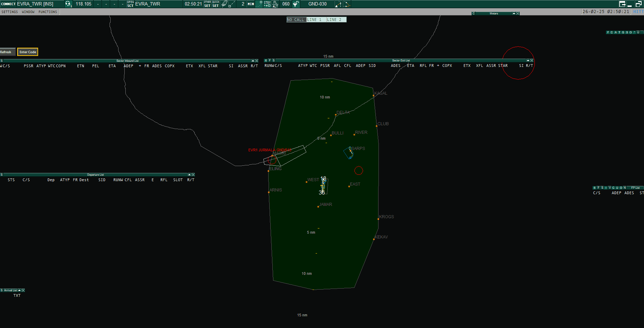Toggle STBY transponder display button

(267, 4)
